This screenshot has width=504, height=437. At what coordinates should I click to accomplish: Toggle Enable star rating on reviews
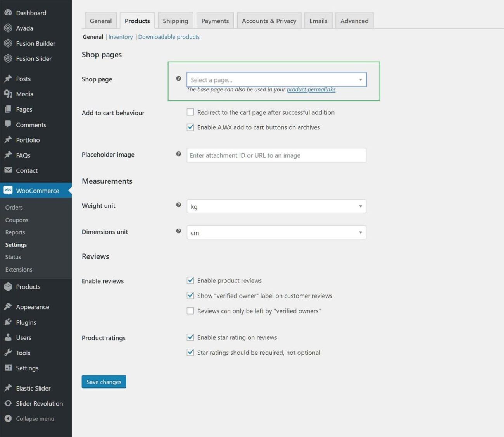(x=190, y=337)
